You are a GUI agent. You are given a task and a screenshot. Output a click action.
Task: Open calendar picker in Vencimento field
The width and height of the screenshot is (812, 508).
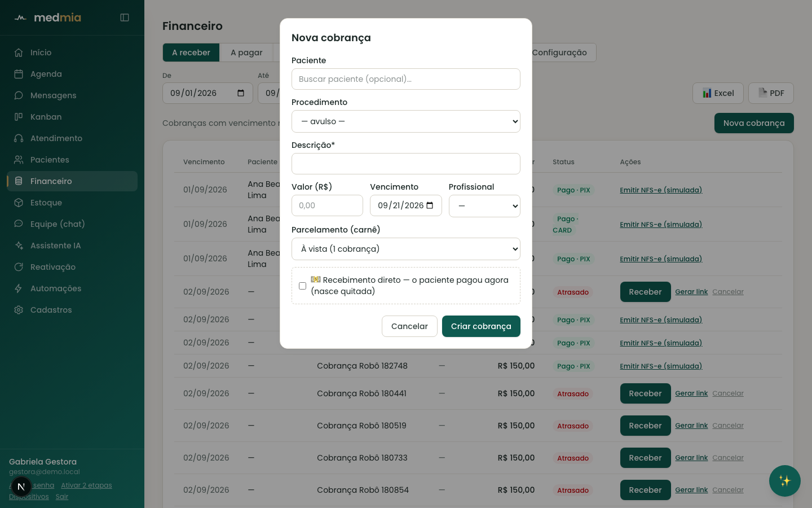pyautogui.click(x=430, y=205)
